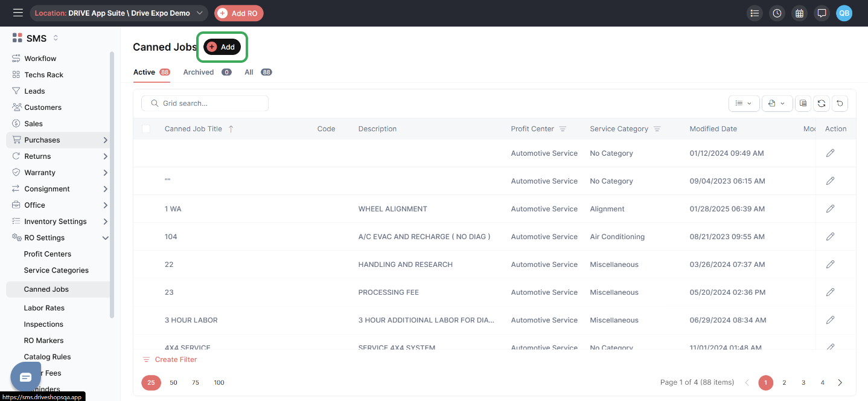Click the column chooser icon in grid toolbar
The image size is (868, 401).
tap(803, 103)
